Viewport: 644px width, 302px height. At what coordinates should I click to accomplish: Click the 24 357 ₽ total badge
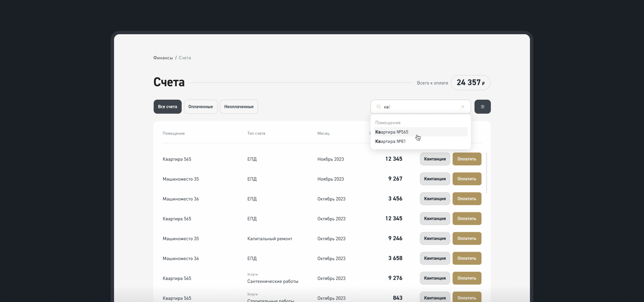click(x=470, y=83)
